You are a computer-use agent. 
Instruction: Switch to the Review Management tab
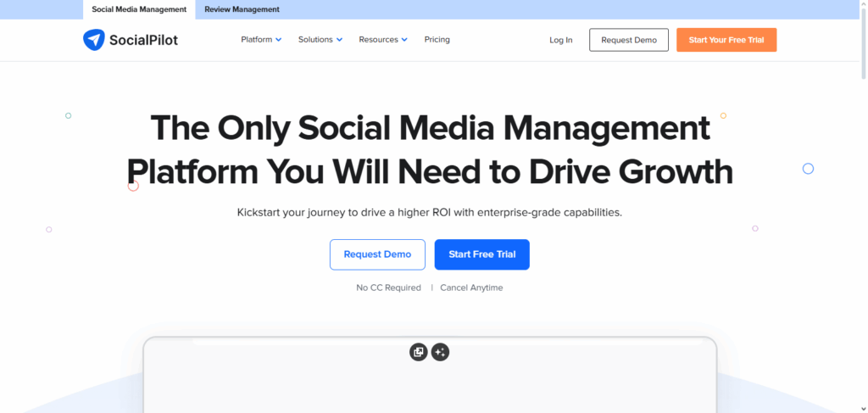242,9
